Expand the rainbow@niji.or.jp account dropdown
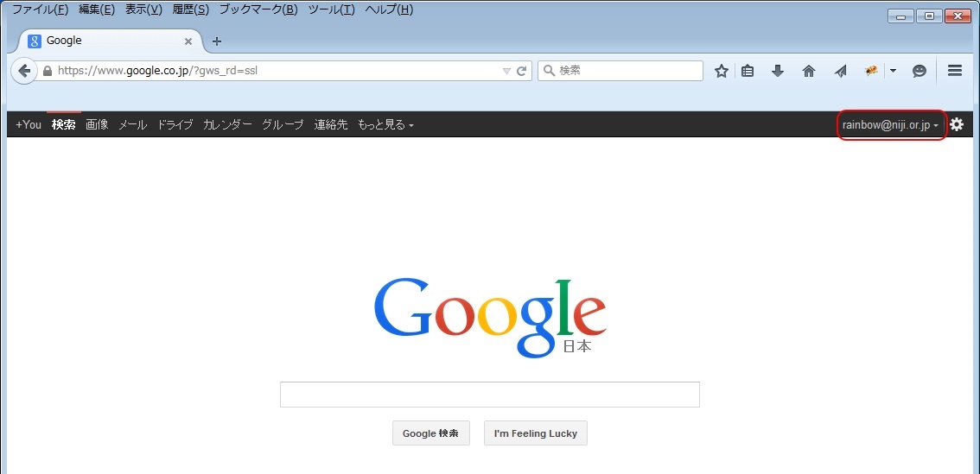This screenshot has width=980, height=474. coord(890,125)
